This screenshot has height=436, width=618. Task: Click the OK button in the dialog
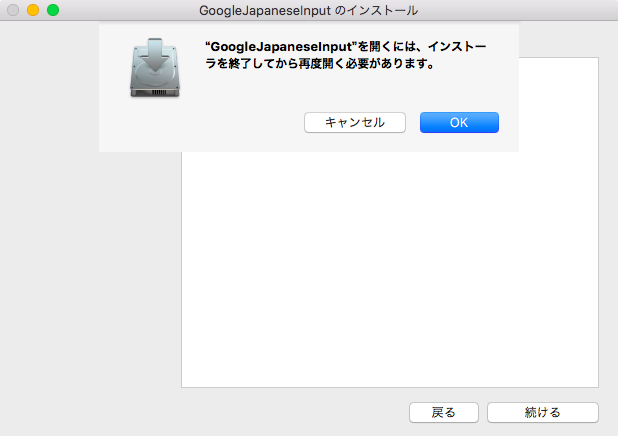coord(459,123)
